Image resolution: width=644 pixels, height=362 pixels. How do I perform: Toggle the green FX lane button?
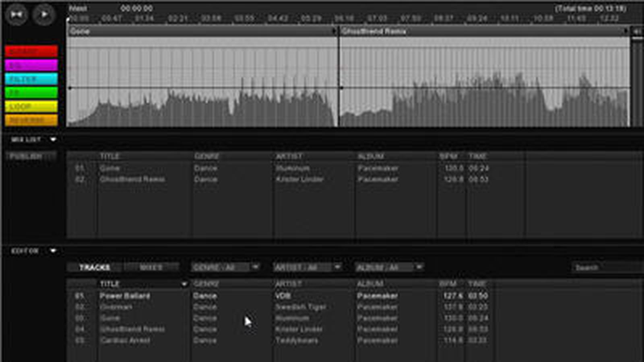(31, 93)
